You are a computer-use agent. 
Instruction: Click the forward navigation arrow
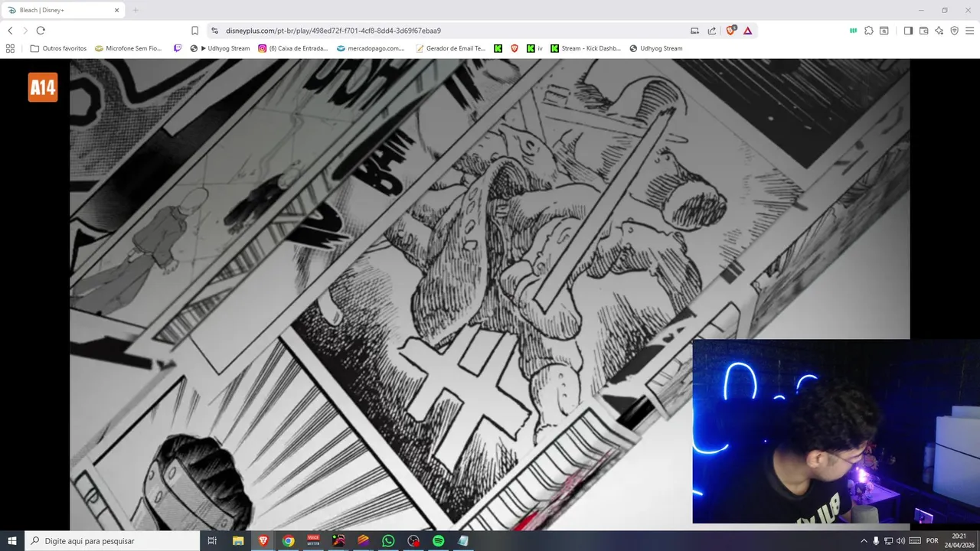[25, 31]
